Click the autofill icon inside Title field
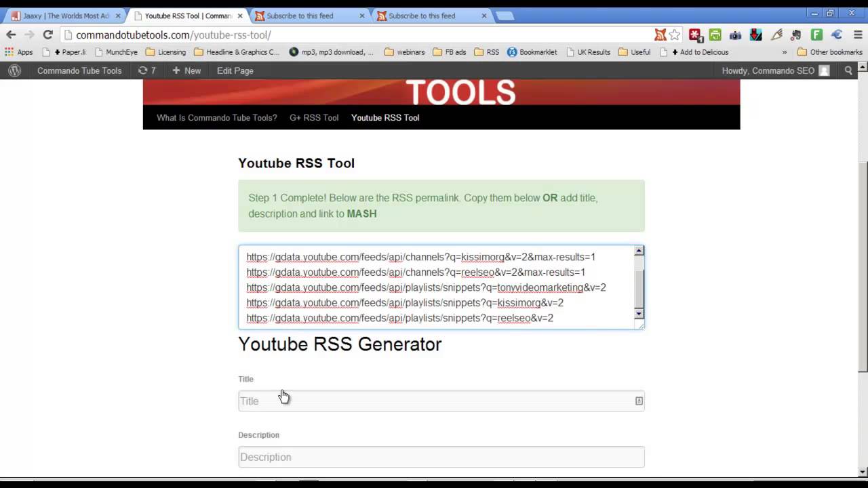Image resolution: width=868 pixels, height=488 pixels. coord(639,401)
